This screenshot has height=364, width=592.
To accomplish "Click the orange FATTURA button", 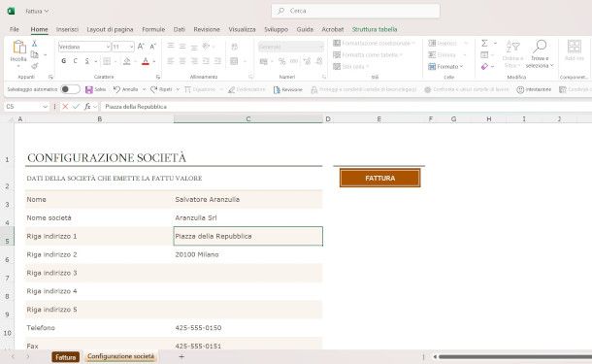I will click(379, 178).
